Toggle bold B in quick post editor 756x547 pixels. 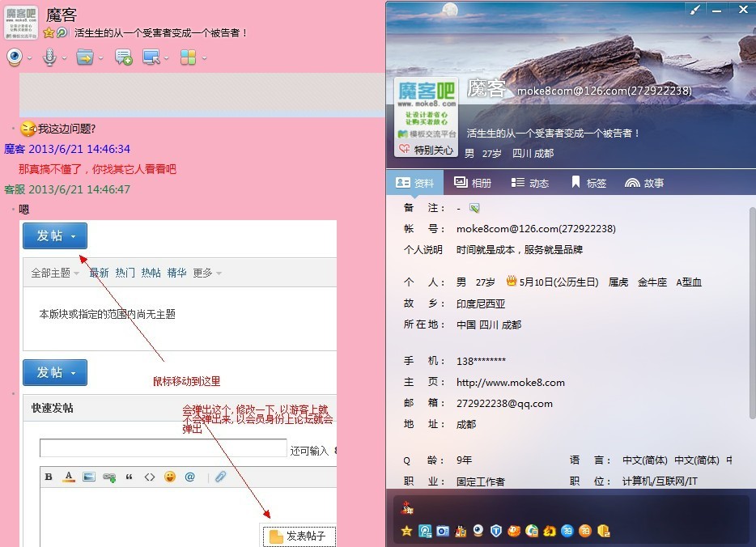click(49, 477)
